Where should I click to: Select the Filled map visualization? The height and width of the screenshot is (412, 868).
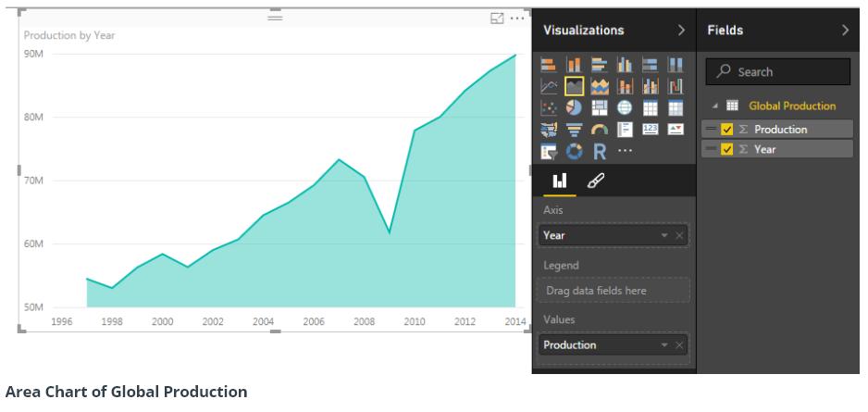pyautogui.click(x=548, y=130)
